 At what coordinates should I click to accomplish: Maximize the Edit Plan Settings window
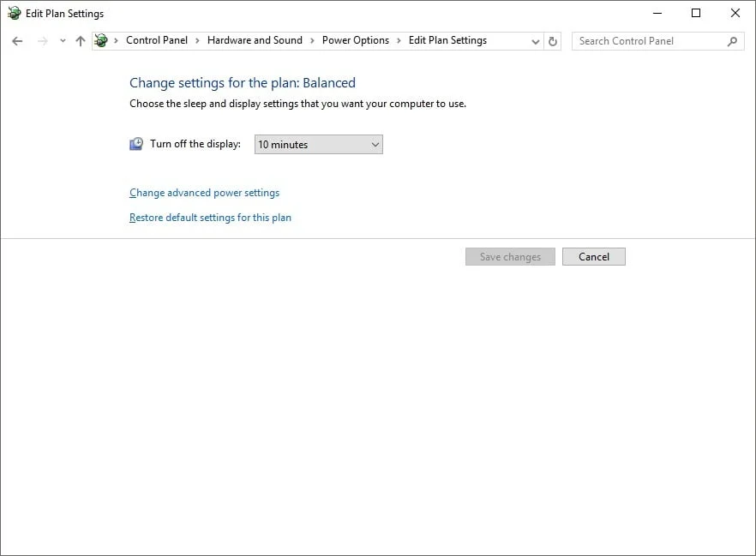696,13
